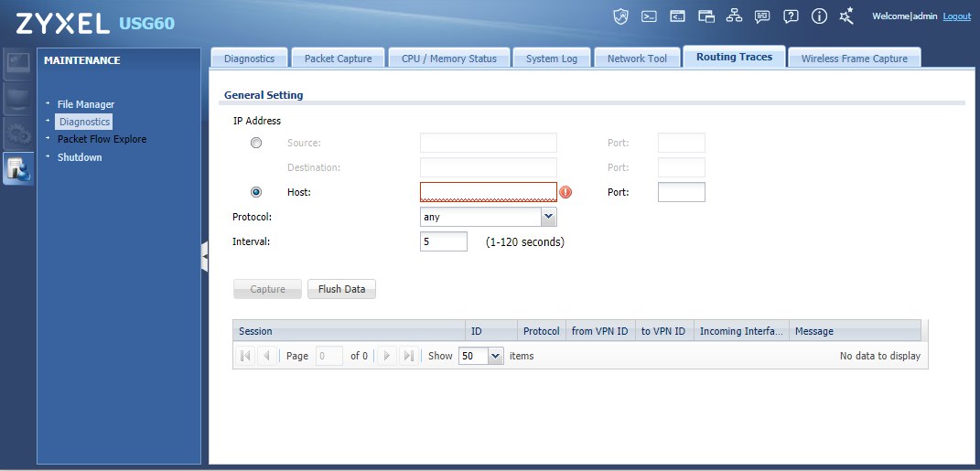The width and height of the screenshot is (980, 471).
Task: Switch to the Network Tool tab
Action: pyautogui.click(x=637, y=59)
